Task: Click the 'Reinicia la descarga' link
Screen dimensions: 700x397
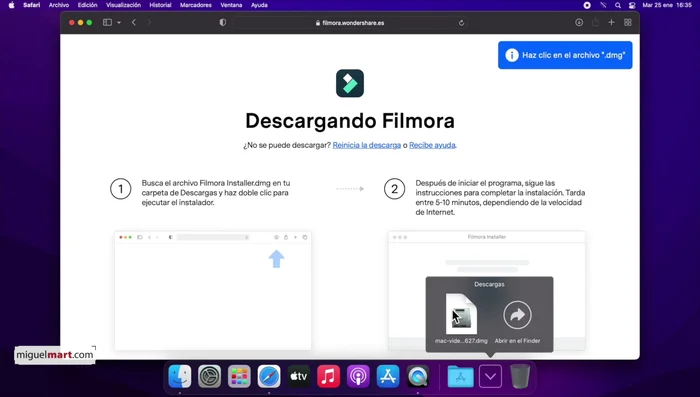Action: point(367,145)
